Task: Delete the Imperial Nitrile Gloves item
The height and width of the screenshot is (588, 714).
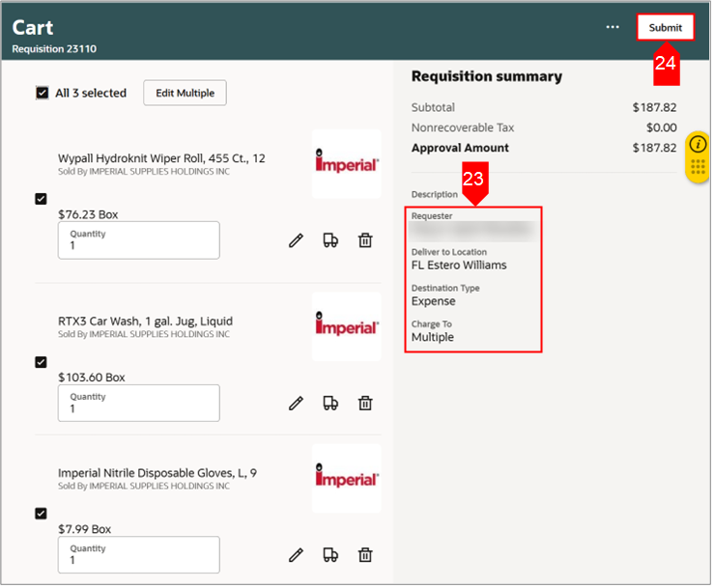Action: coord(365,555)
